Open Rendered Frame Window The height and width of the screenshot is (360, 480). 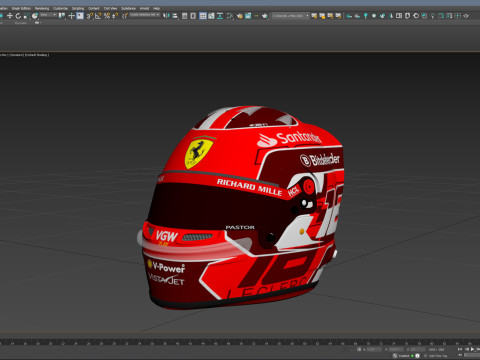(x=248, y=16)
